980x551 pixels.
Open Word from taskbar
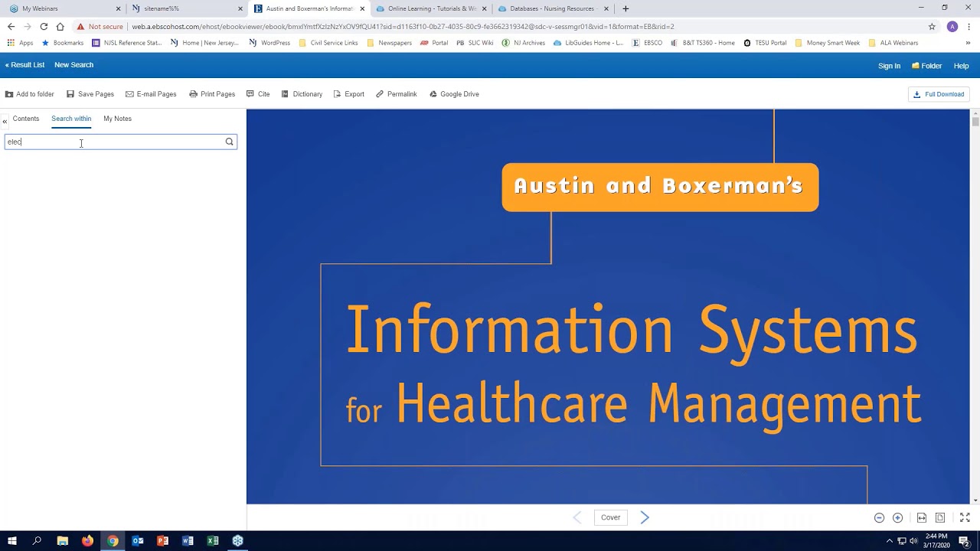[x=188, y=541]
